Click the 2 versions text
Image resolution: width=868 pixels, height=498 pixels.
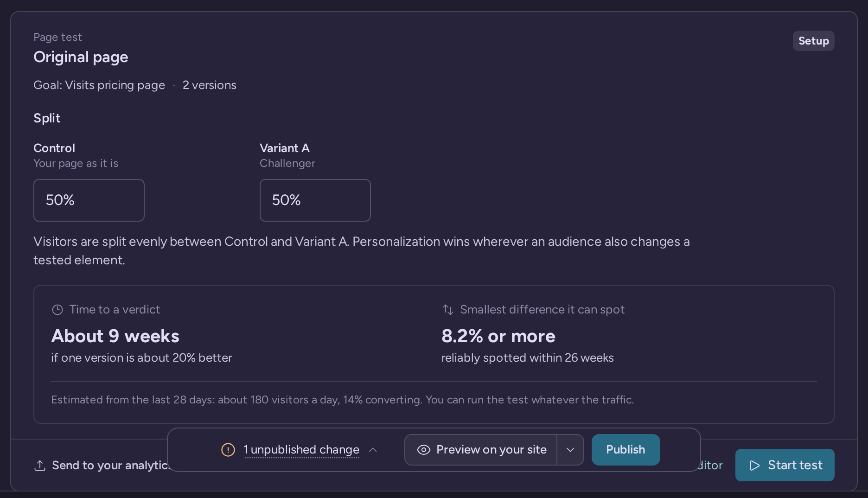[210, 85]
